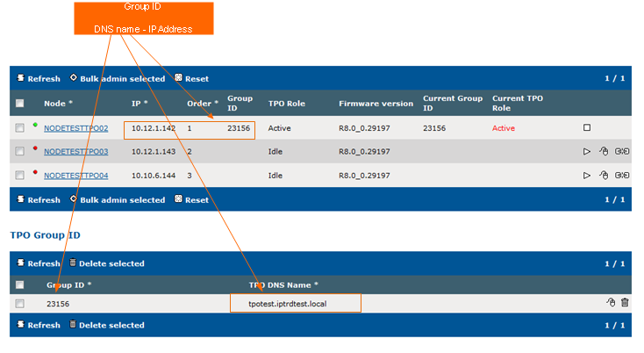This screenshot has height=353, width=644.
Task: Select the IP cell 10.12.1.143
Action: tap(154, 152)
